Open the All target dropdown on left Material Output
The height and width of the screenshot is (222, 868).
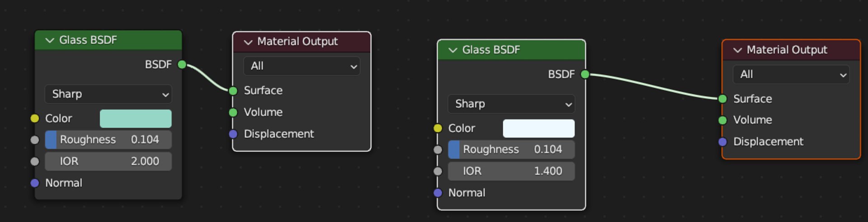tap(302, 66)
